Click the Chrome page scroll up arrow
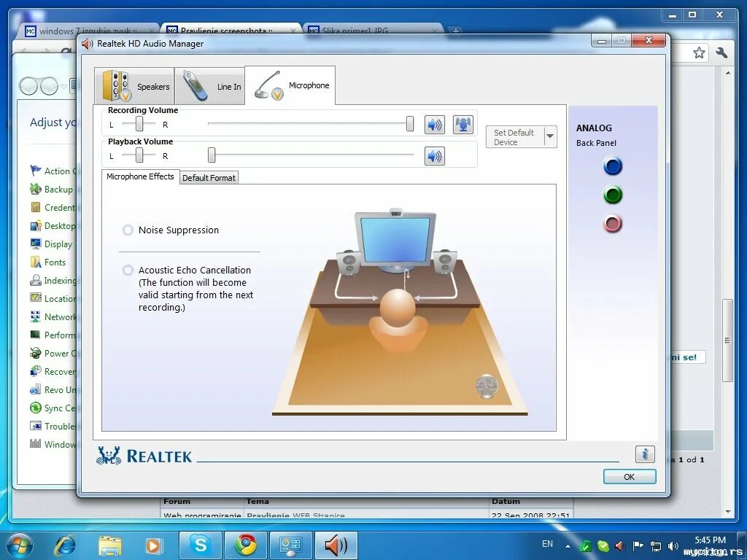 pos(727,73)
